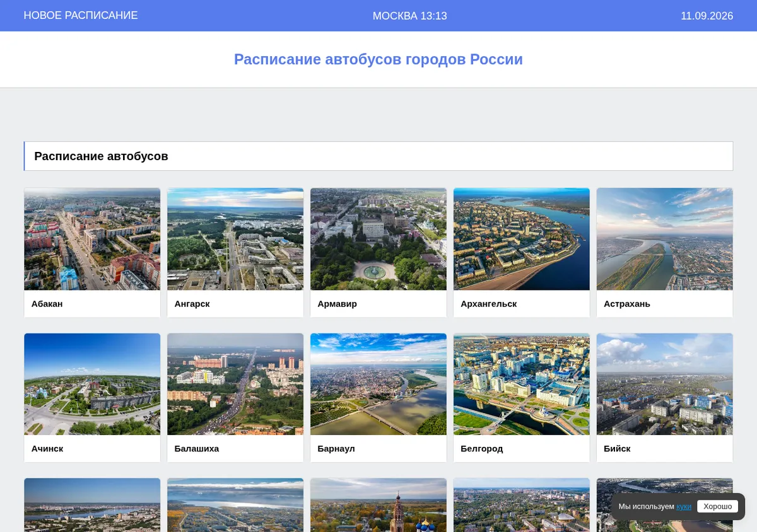Click the Архангельск text label
This screenshot has width=757, height=532.
(489, 304)
